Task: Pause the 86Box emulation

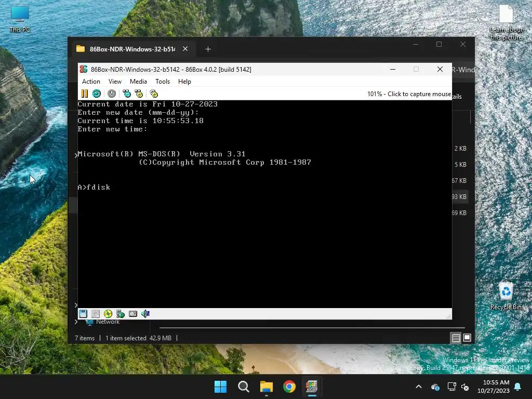Action: [85, 94]
